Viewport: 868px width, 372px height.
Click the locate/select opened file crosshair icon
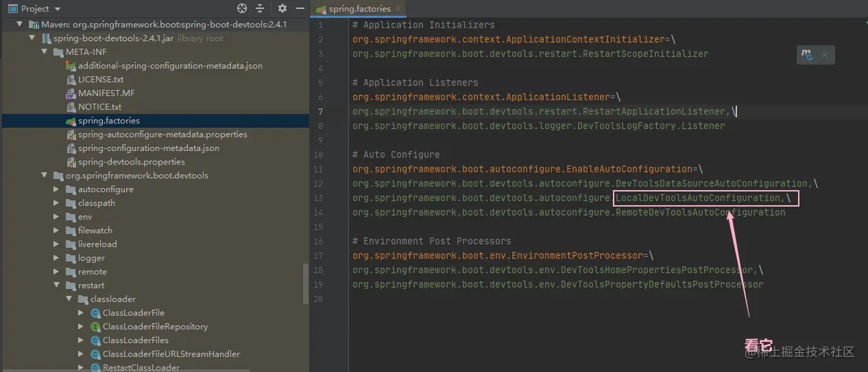(x=242, y=9)
